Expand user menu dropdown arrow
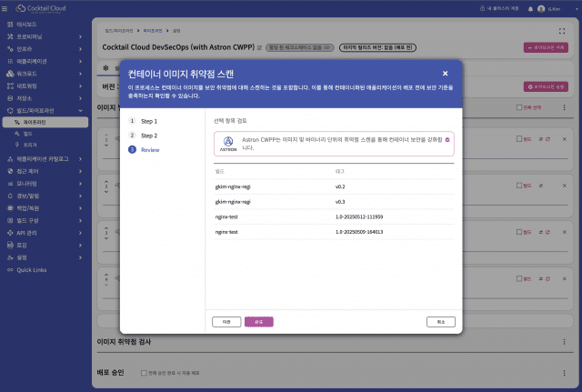This screenshot has height=392, width=582. (577, 9)
